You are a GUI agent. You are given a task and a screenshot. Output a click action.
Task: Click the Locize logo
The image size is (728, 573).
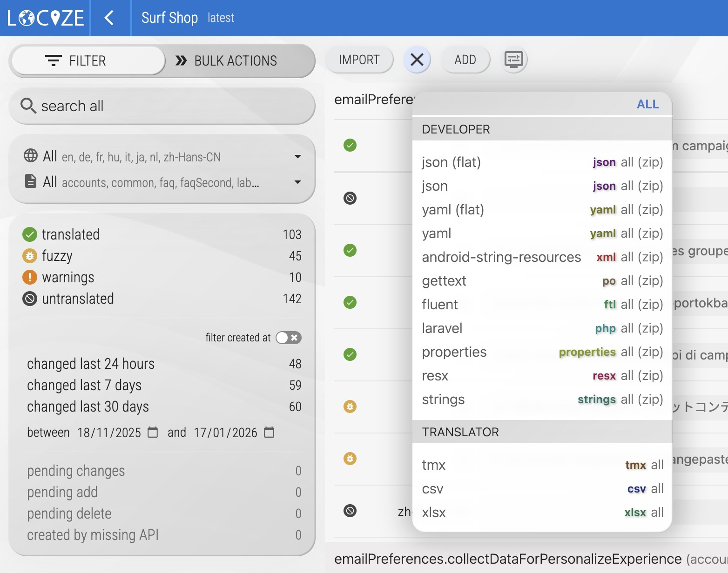tap(46, 18)
